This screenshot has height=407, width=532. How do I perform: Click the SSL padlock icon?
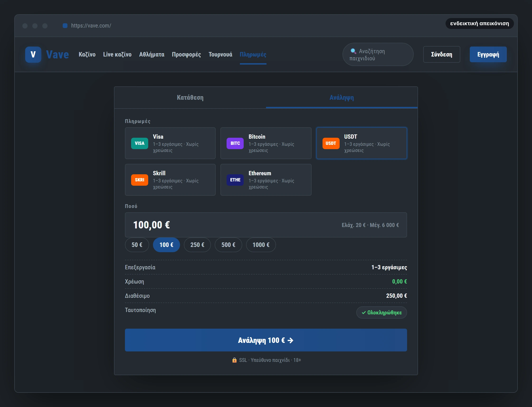coord(234,360)
